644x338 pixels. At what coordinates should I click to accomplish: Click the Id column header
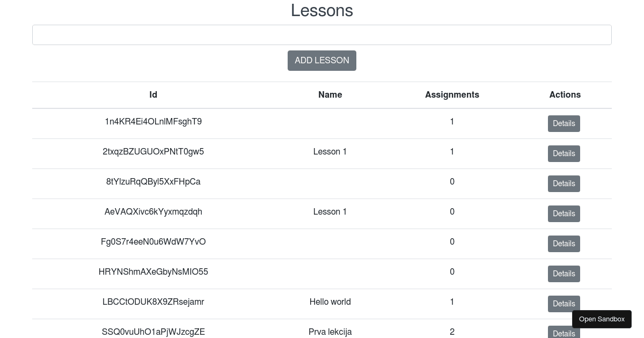click(153, 95)
